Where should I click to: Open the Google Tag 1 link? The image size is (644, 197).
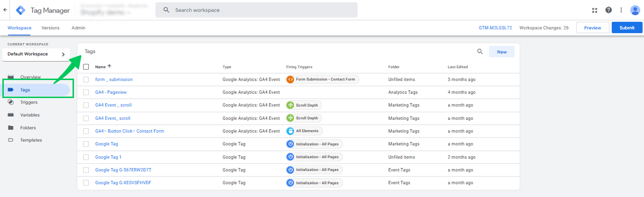(x=109, y=157)
